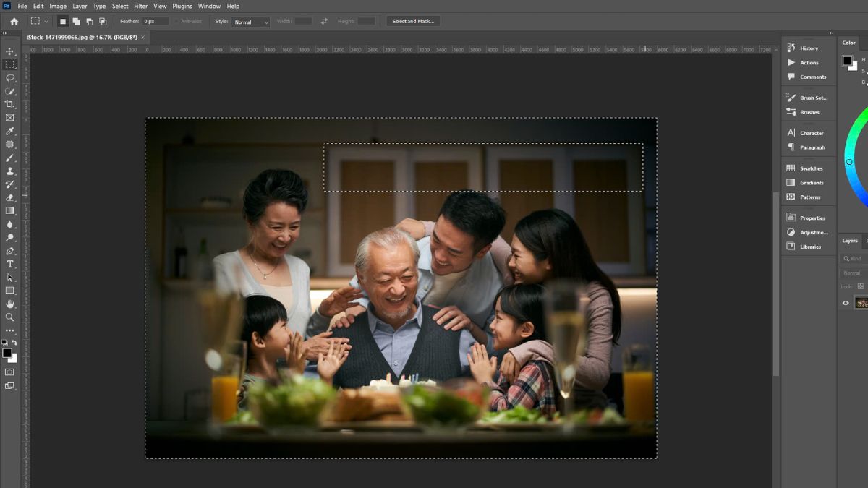This screenshot has width=868, height=488.
Task: Select the Hand tool
Action: tap(9, 304)
